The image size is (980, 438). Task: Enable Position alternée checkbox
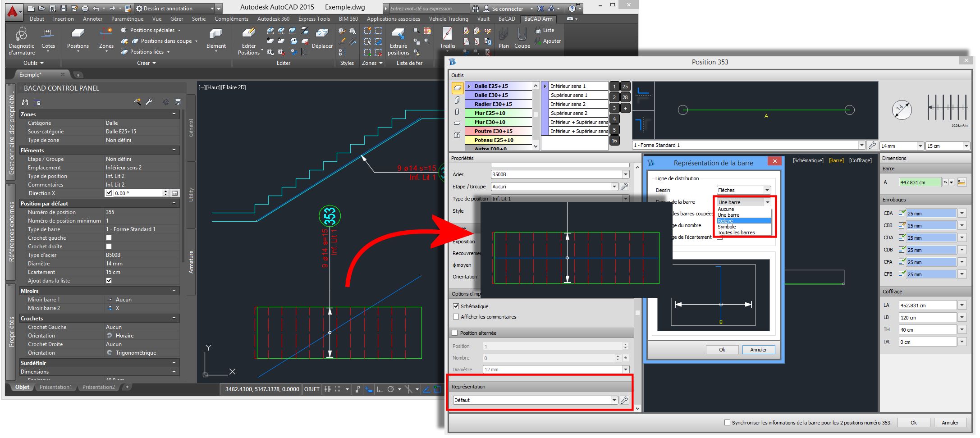454,333
